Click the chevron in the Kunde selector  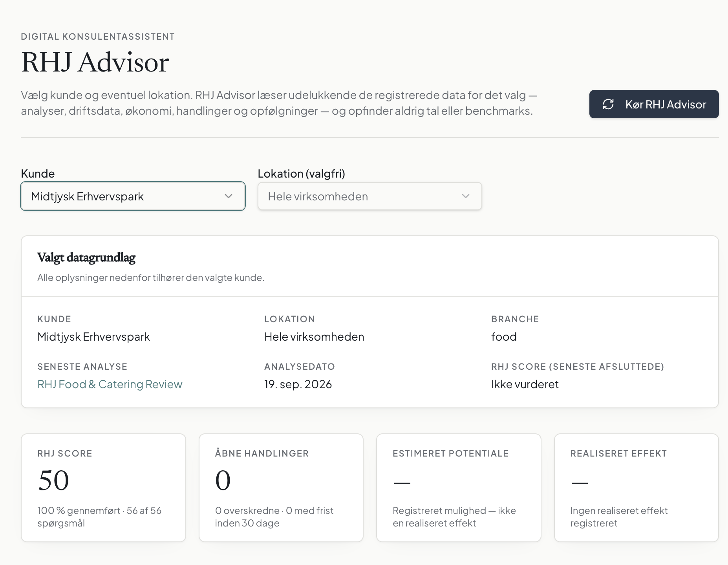(229, 196)
